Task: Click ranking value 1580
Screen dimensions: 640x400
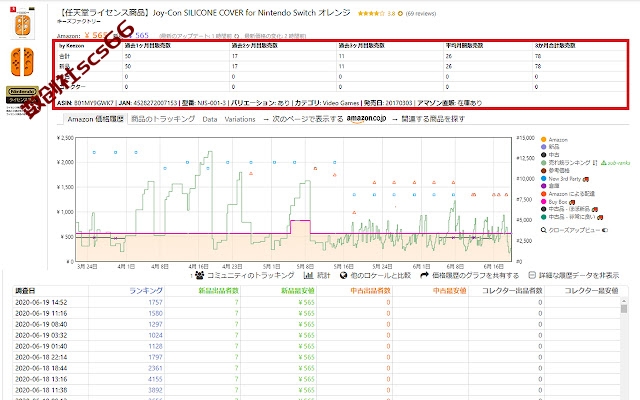Action: tap(155, 313)
